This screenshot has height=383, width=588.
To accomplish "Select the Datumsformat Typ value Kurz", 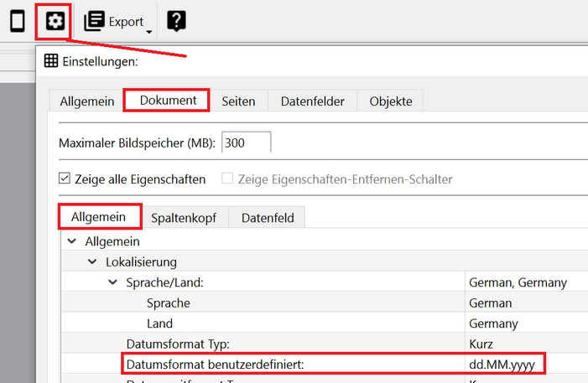I will click(481, 344).
